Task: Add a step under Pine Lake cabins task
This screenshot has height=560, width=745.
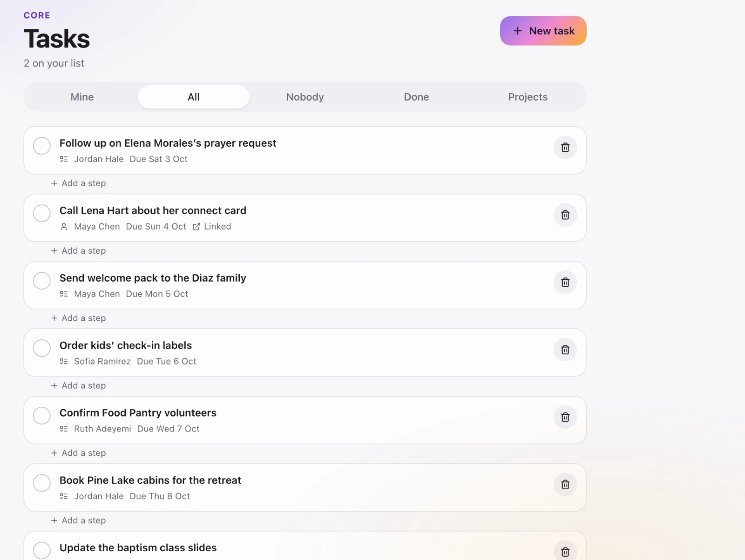Action: click(x=78, y=521)
